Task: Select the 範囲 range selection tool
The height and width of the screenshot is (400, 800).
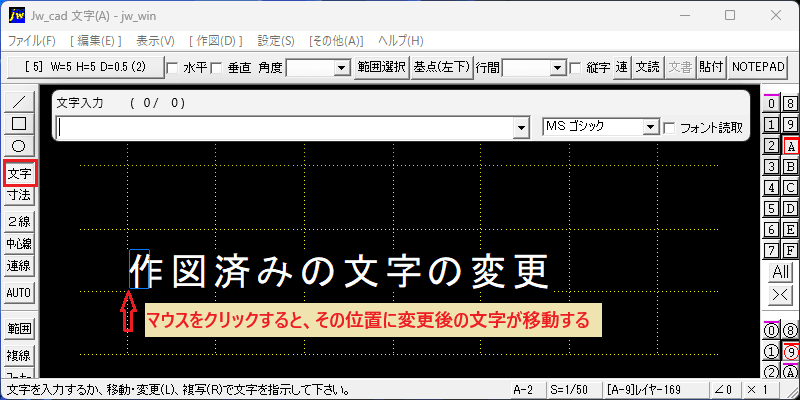Action: coord(19,329)
